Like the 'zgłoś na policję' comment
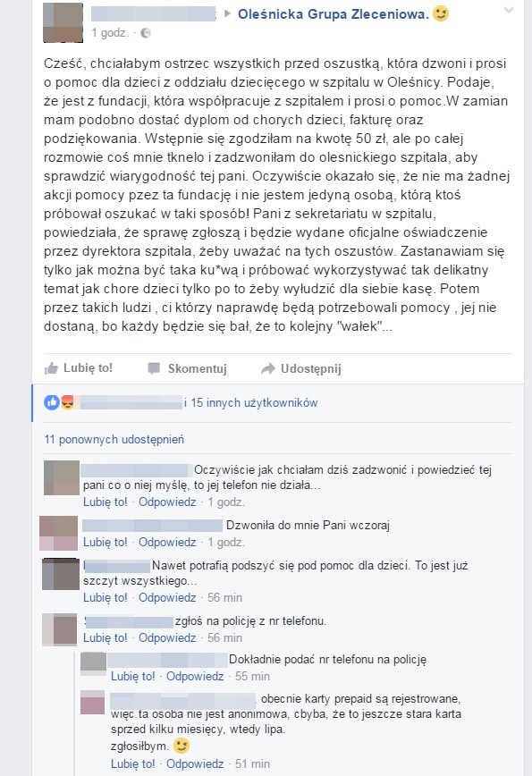 [105, 638]
